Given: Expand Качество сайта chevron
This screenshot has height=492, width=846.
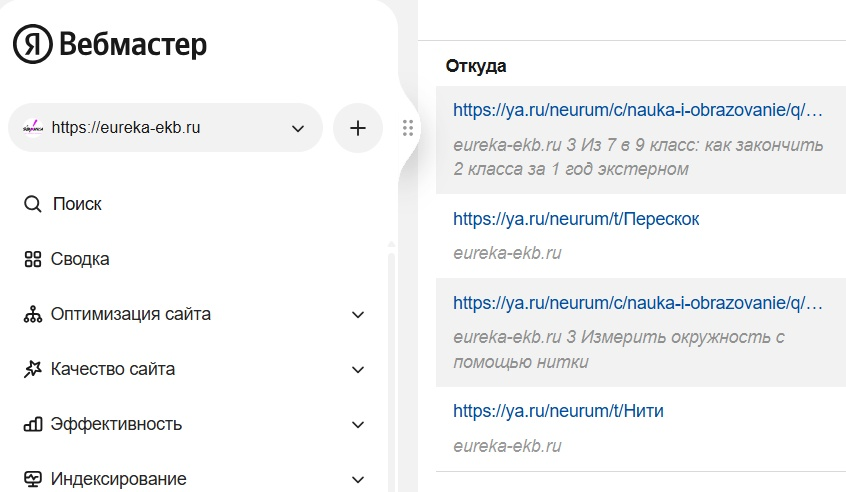Looking at the screenshot, I should [x=358, y=370].
